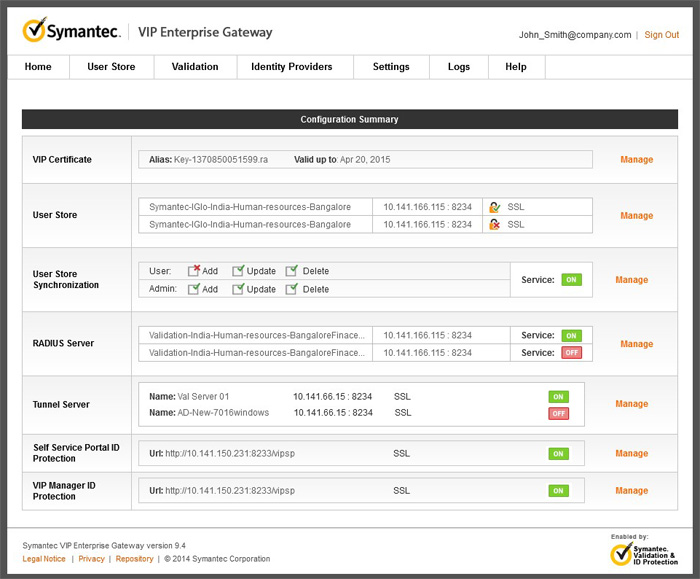Toggle Self Service Portal ID Protection ON switch
Viewport: 700px width, 579px height.
coord(558,454)
